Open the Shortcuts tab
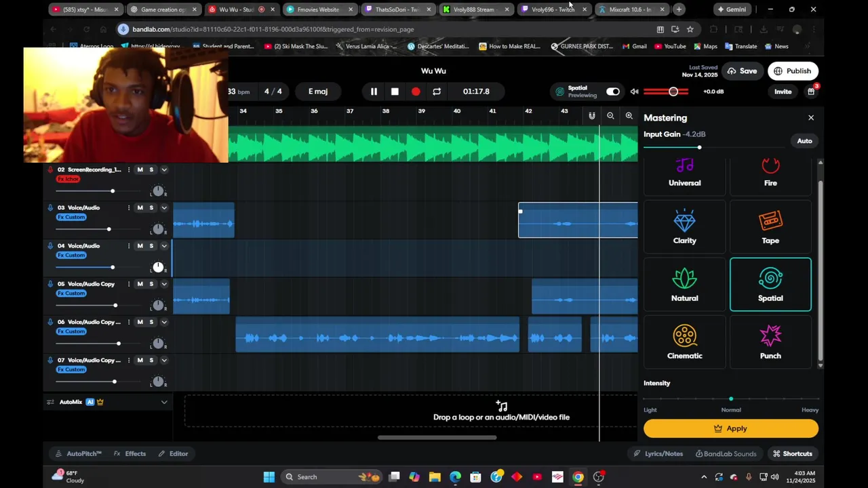 pos(792,453)
